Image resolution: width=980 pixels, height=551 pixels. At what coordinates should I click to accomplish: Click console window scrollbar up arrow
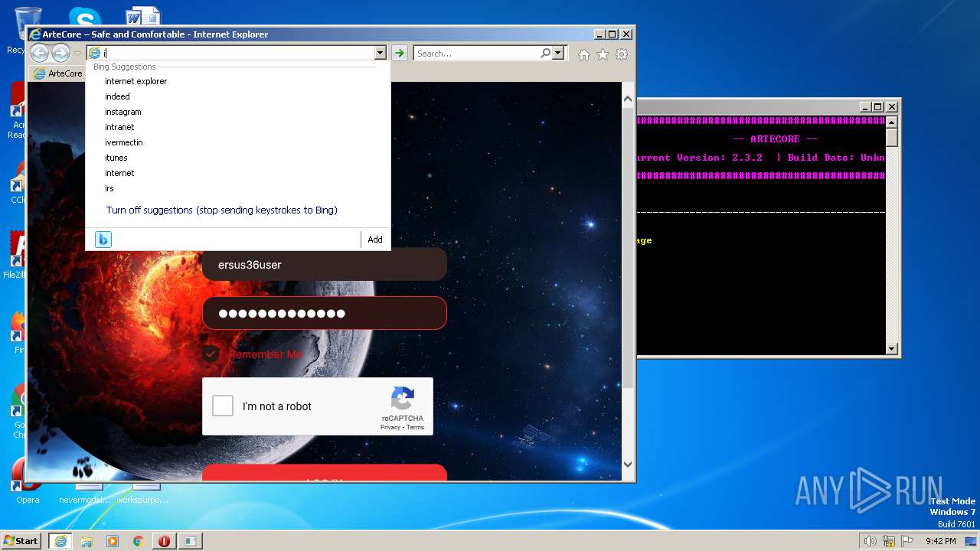click(891, 122)
